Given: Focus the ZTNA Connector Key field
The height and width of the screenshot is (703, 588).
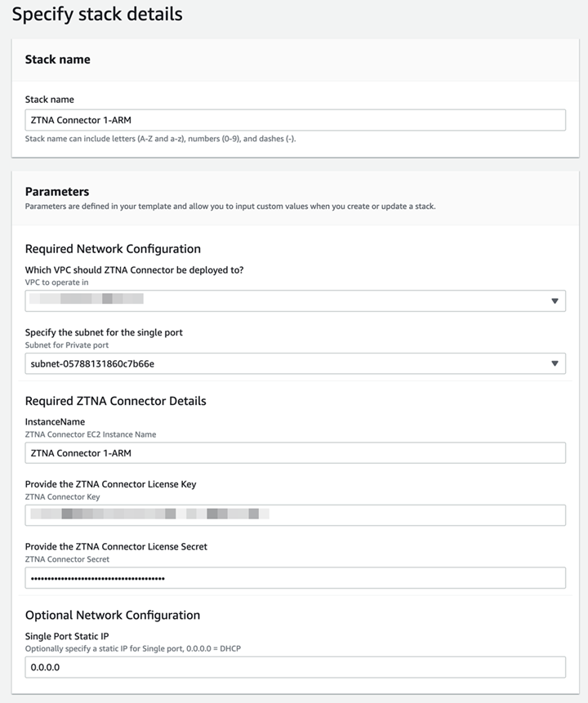Looking at the screenshot, I should coord(294,515).
